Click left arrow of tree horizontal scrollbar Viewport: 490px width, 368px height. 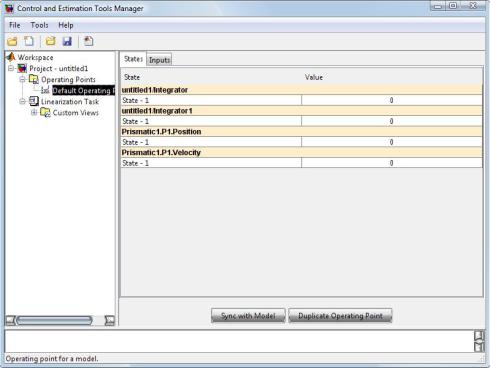point(10,320)
